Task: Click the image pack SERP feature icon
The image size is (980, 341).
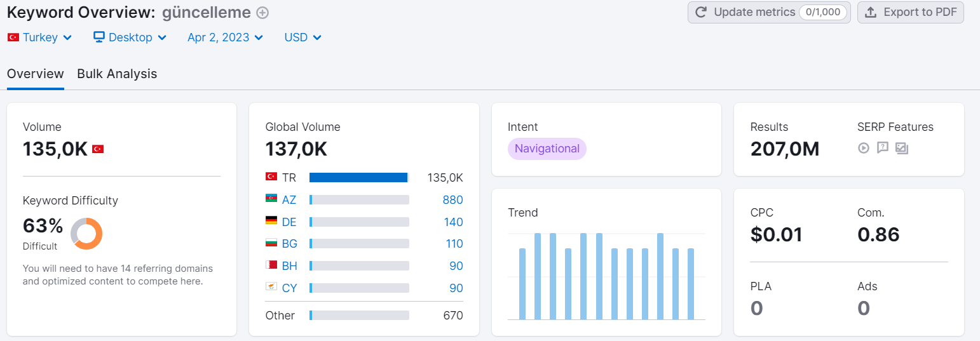Action: point(902,148)
